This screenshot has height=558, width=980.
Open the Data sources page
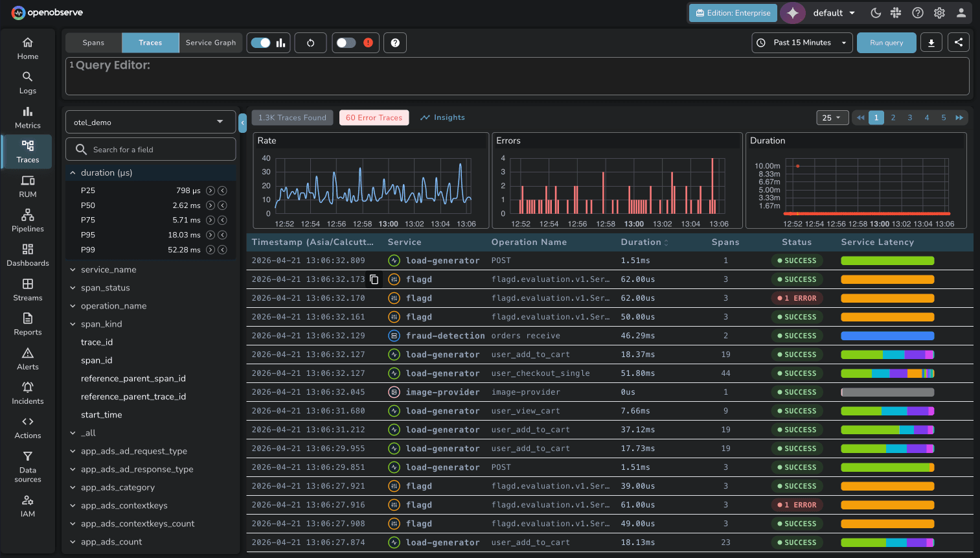pyautogui.click(x=27, y=467)
